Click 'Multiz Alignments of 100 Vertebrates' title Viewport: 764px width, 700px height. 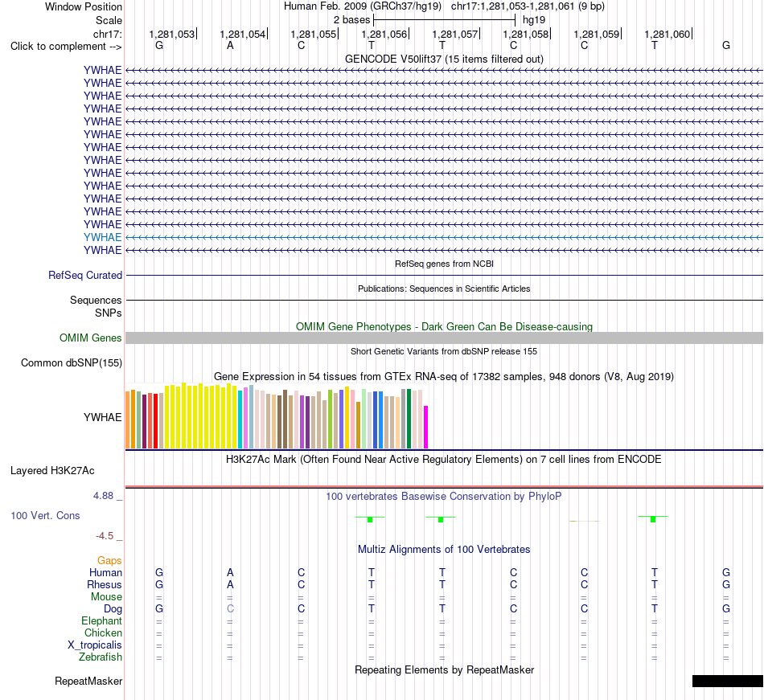coord(444,550)
